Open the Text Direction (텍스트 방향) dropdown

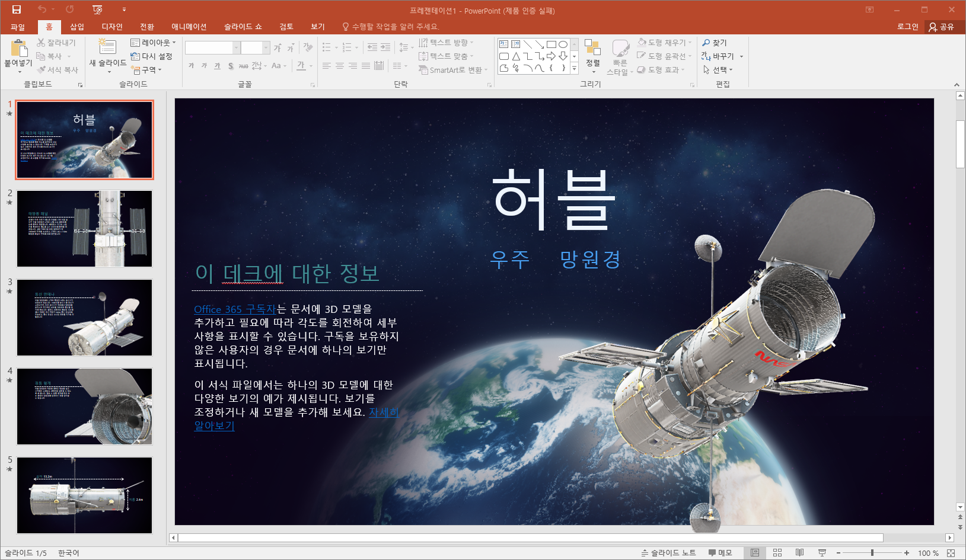click(x=446, y=43)
